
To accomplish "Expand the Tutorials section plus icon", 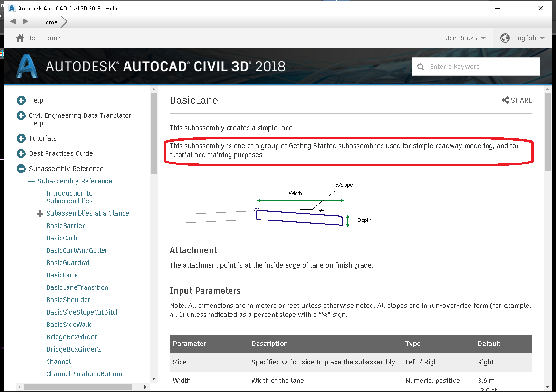I will 21,138.
